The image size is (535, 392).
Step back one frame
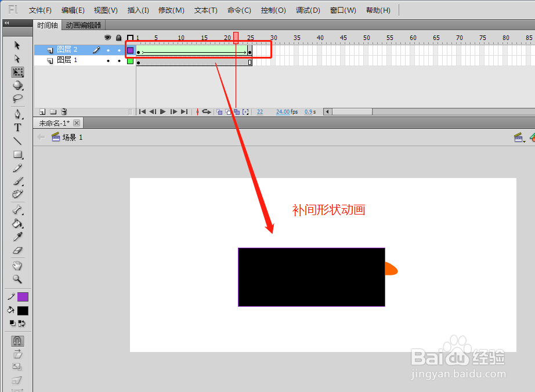coord(153,111)
